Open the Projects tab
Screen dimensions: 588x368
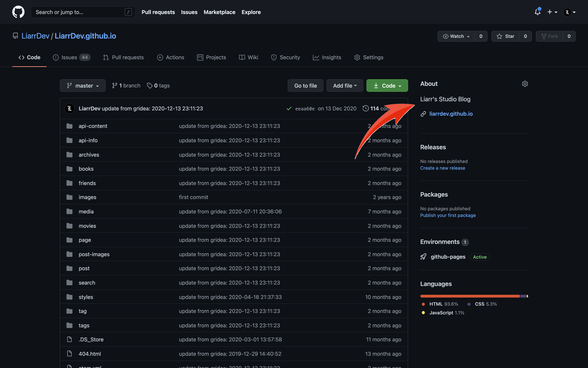(x=211, y=57)
